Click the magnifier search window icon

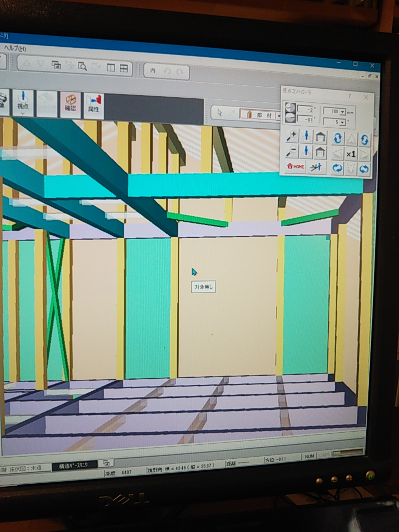[x=82, y=66]
